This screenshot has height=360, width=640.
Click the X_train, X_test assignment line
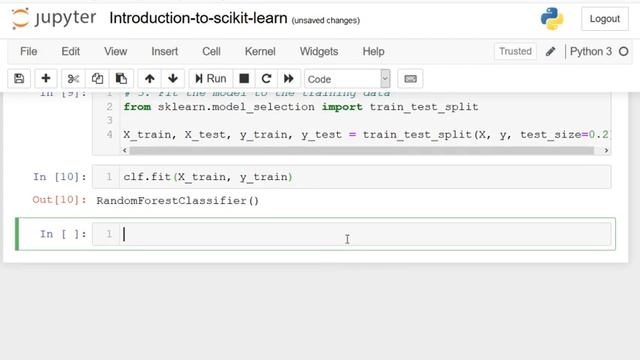point(366,135)
